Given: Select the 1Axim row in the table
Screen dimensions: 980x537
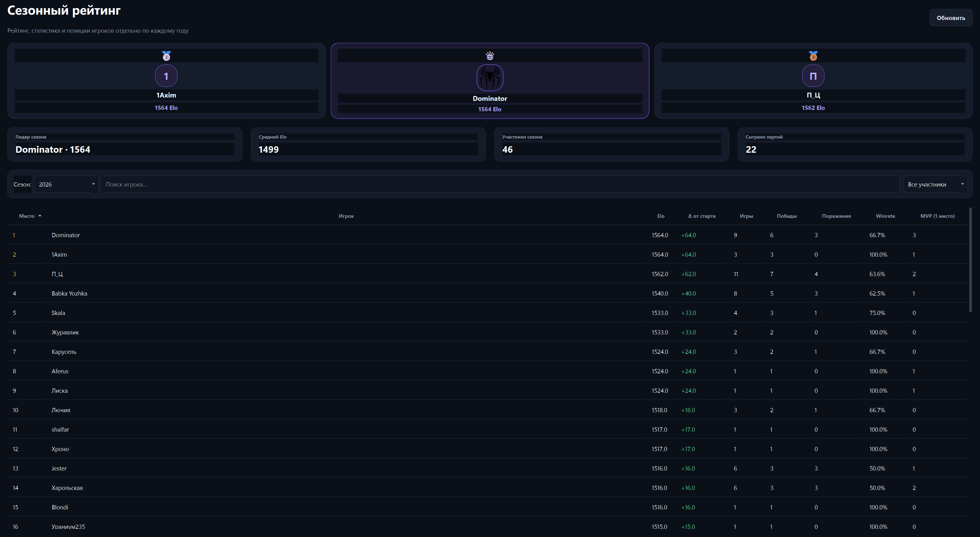Looking at the screenshot, I should coord(488,254).
